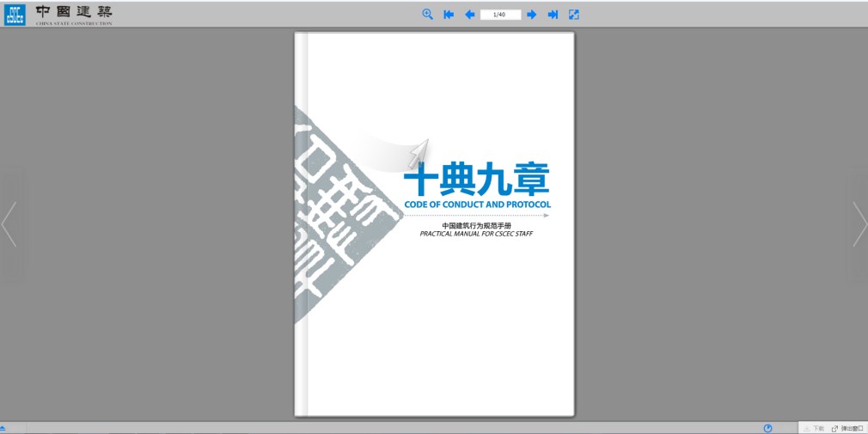Click the 下载 download button
Image resolution: width=868 pixels, height=434 pixels.
click(x=814, y=429)
